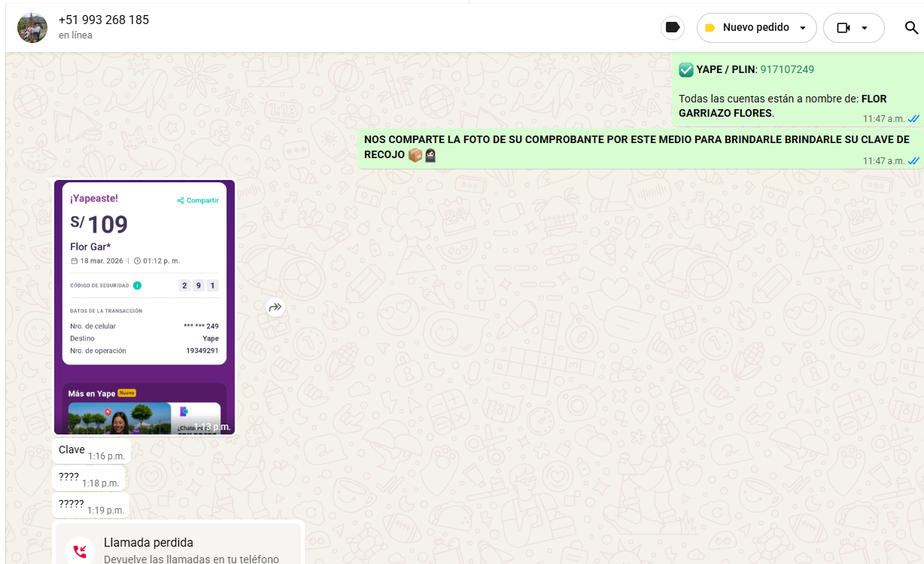This screenshot has width=924, height=564.
Task: Click the Llamada perdida notification
Action: point(179,549)
